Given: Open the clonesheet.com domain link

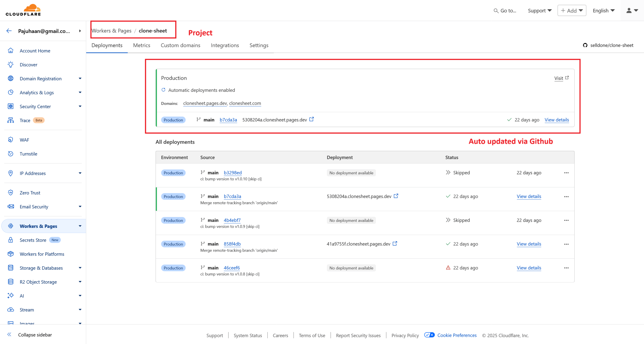Looking at the screenshot, I should coord(245,103).
